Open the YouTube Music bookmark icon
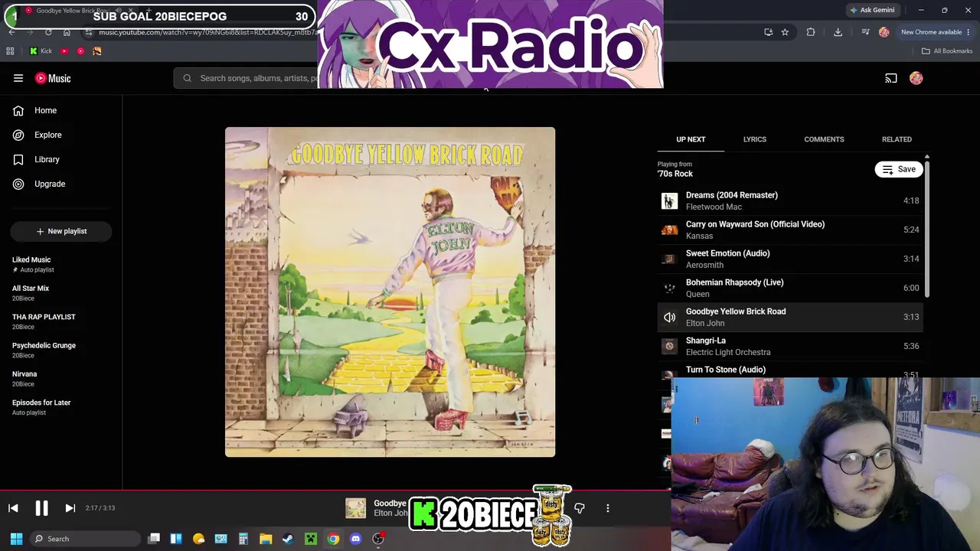The height and width of the screenshot is (551, 980). pos(80,51)
